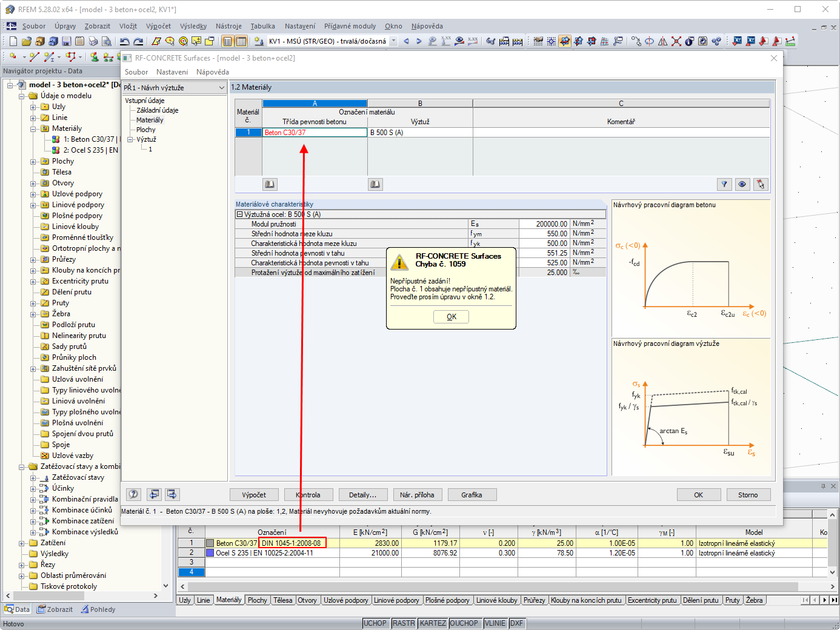Redo the action in main toolbar
Screen dimensions: 840x630
138,41
